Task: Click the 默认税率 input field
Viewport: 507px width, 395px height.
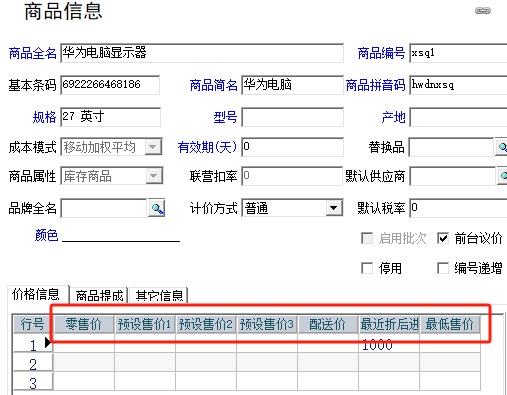Action: point(458,208)
